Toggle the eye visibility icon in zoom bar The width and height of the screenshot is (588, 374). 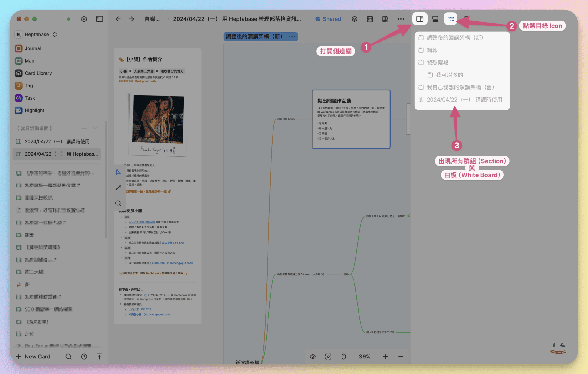[x=313, y=356]
